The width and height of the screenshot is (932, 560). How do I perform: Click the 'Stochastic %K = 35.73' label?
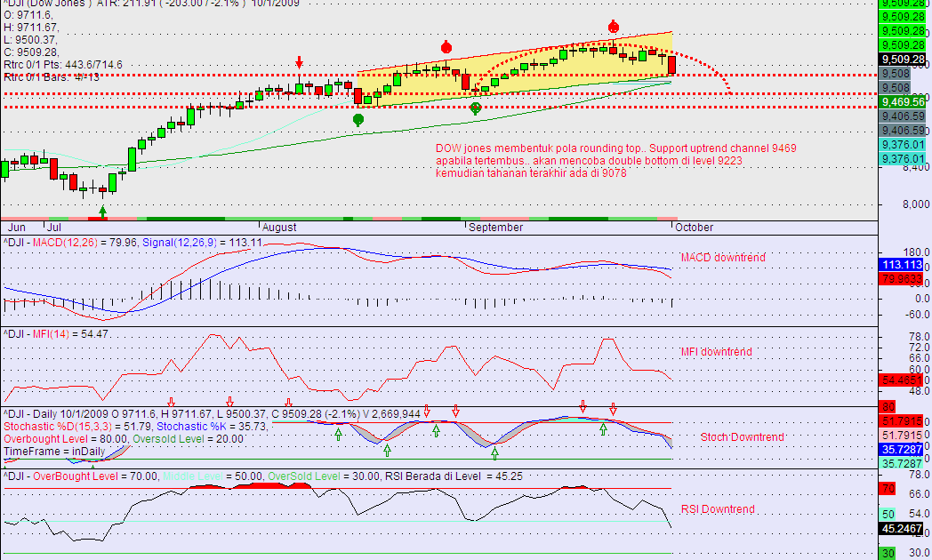(x=213, y=427)
